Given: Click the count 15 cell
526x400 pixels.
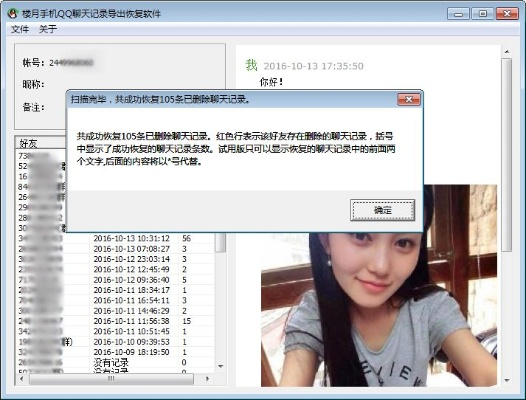Looking at the screenshot, I should pos(187,321).
